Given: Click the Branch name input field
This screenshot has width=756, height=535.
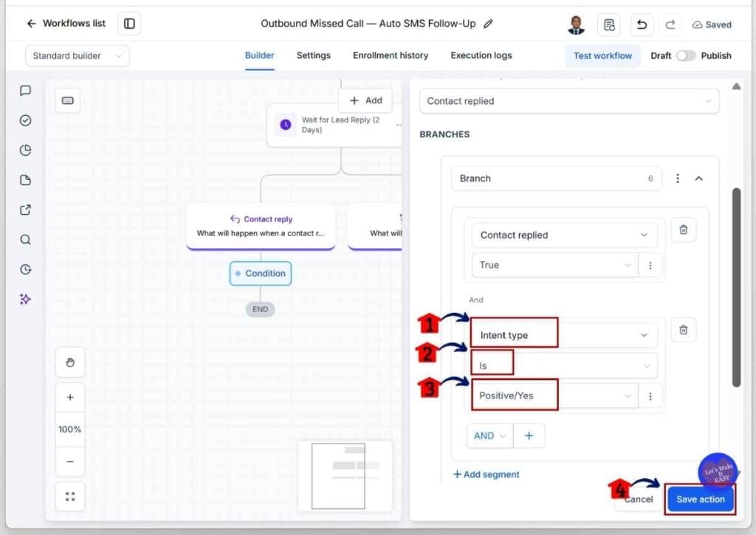Looking at the screenshot, I should point(556,179).
